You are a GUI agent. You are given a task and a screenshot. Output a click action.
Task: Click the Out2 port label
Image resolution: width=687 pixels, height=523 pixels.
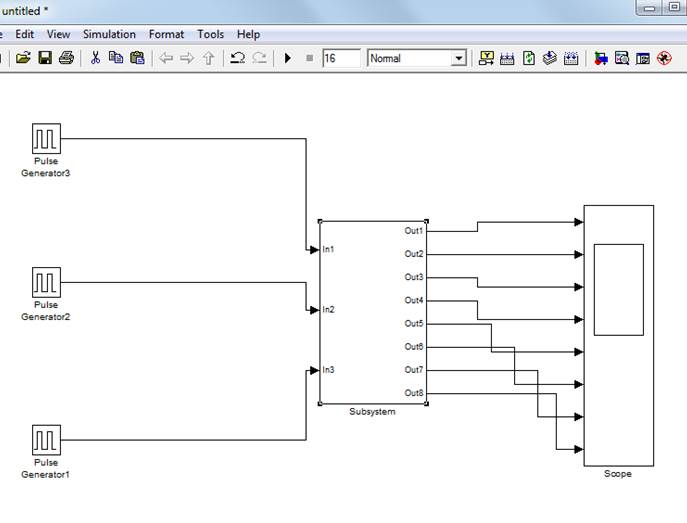[414, 254]
